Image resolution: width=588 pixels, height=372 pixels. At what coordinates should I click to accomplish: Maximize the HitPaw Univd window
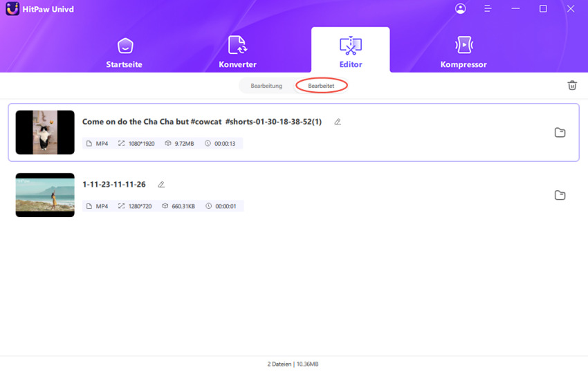tap(543, 9)
